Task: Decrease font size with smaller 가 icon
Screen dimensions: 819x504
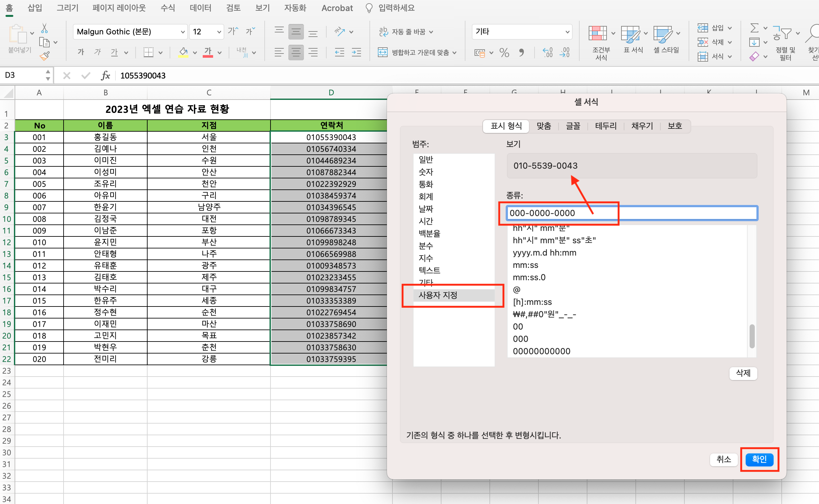Action: [250, 31]
